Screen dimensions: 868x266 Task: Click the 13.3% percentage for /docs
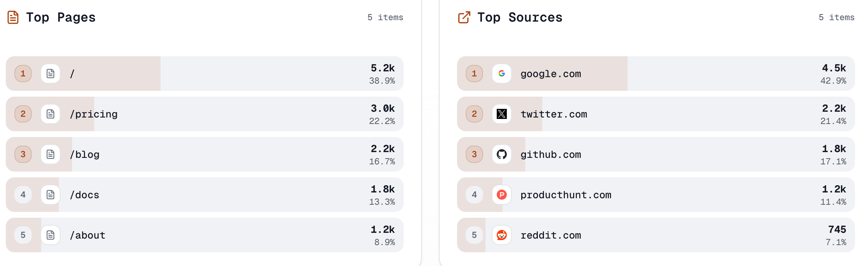click(382, 202)
